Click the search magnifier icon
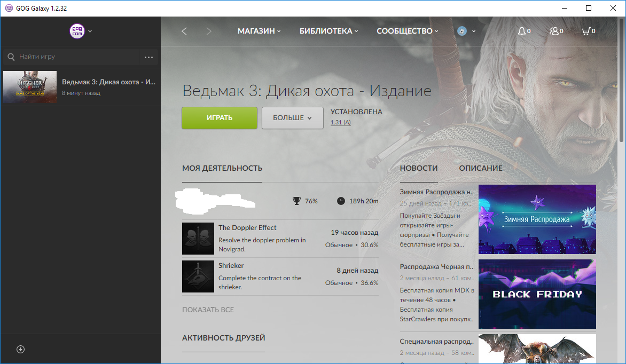The image size is (626, 364). (x=11, y=57)
